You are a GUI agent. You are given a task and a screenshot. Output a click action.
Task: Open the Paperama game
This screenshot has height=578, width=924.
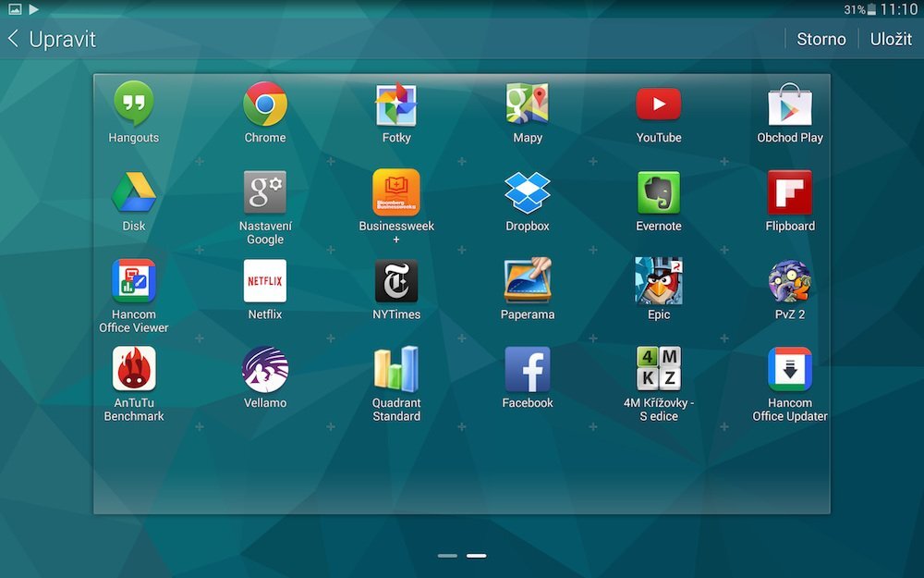(527, 280)
